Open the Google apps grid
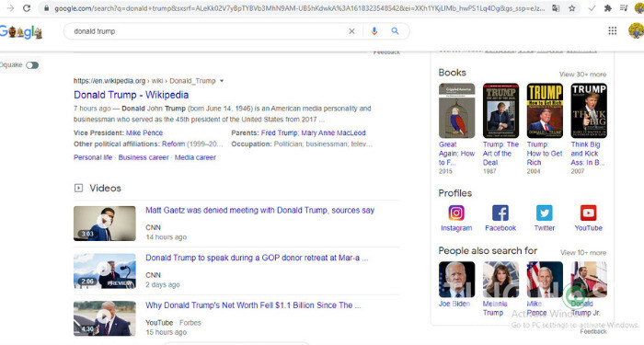The image size is (644, 345). 613,30
